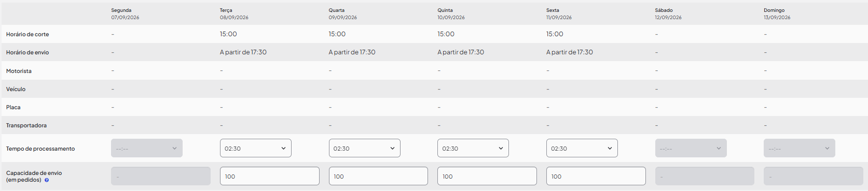Open Terça processing time dropdown
868x191 pixels.
point(256,148)
